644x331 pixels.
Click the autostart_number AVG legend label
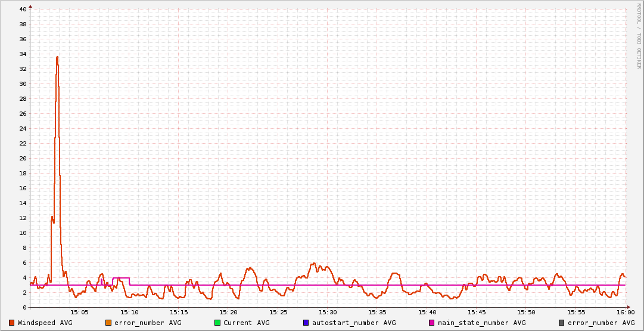point(354,323)
